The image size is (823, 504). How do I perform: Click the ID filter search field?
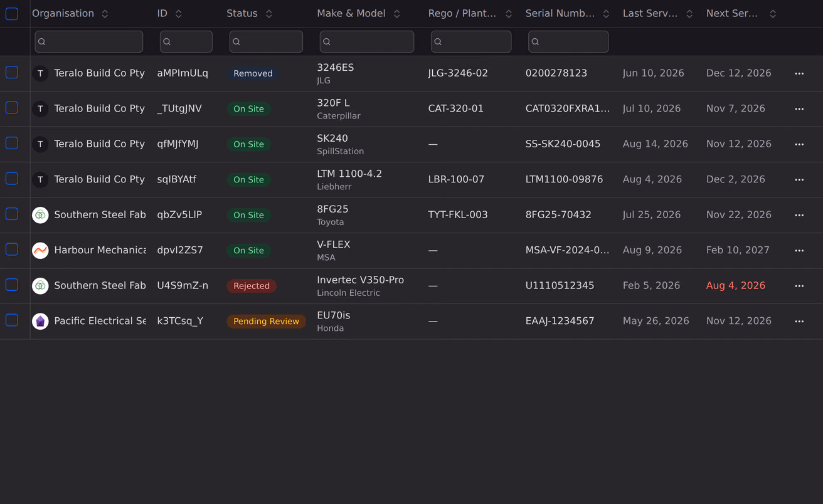click(186, 41)
